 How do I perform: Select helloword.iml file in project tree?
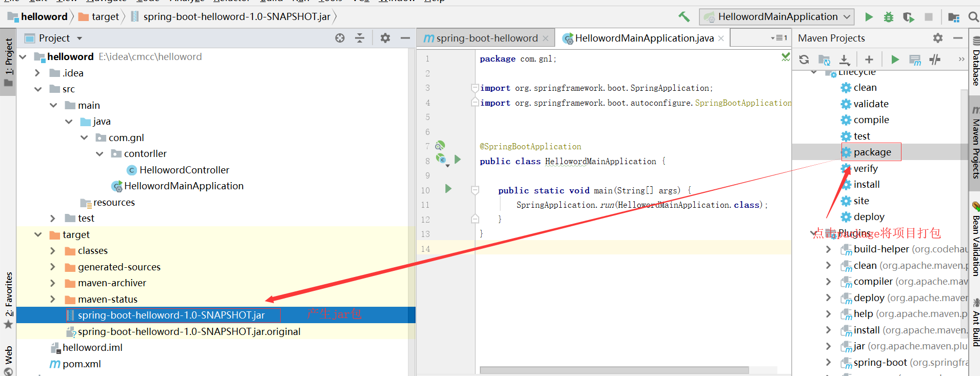tap(92, 348)
